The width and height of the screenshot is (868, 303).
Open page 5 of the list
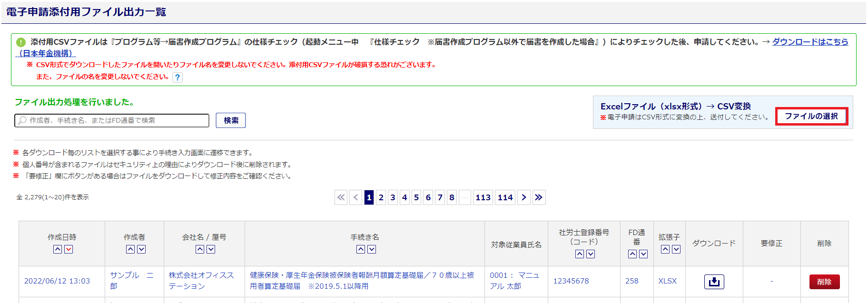[x=416, y=197]
